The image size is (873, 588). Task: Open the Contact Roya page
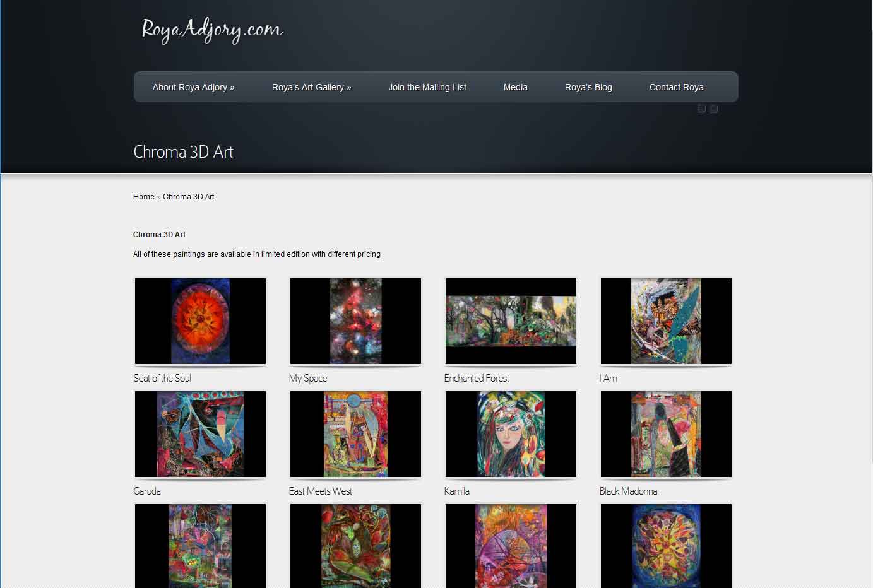[676, 87]
